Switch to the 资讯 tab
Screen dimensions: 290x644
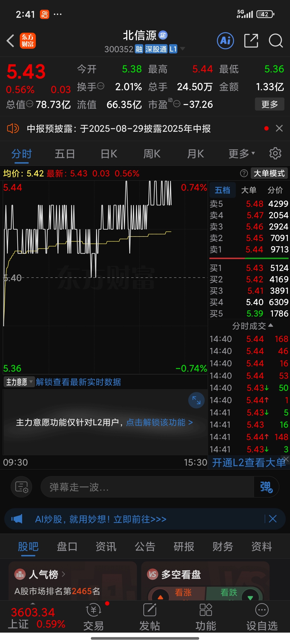106,547
